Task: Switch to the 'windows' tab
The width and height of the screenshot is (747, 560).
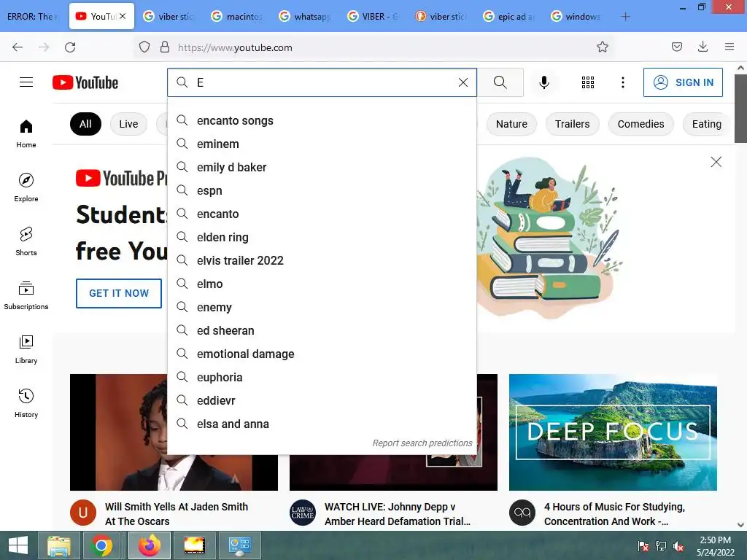Action: [x=576, y=16]
